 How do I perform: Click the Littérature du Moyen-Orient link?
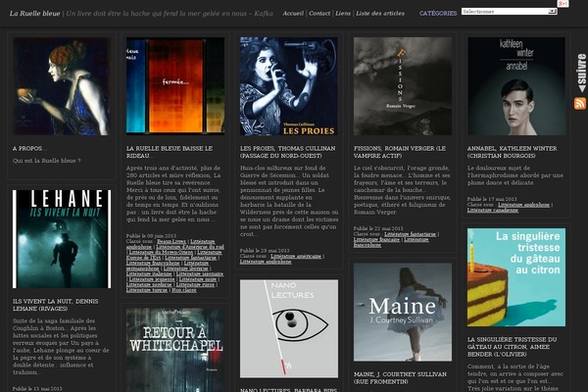(x=161, y=253)
